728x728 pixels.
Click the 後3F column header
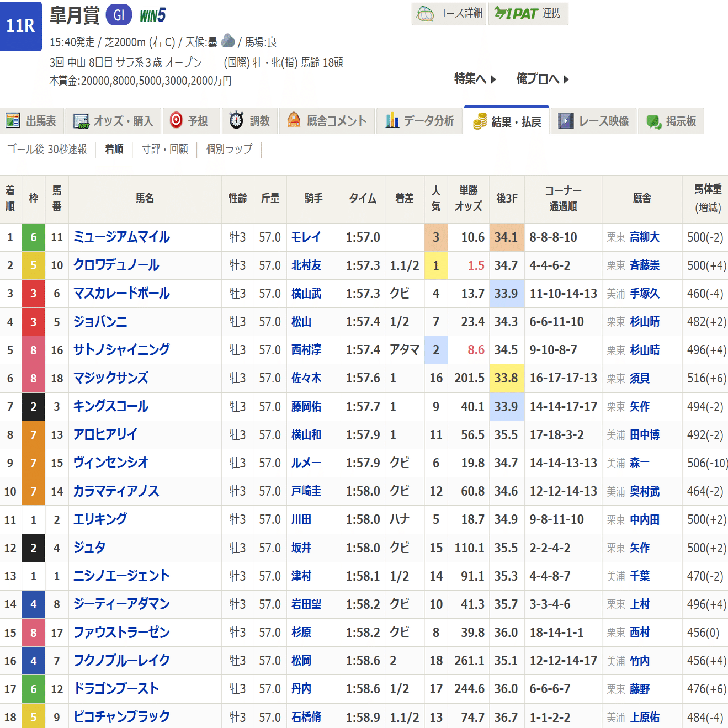click(x=507, y=198)
